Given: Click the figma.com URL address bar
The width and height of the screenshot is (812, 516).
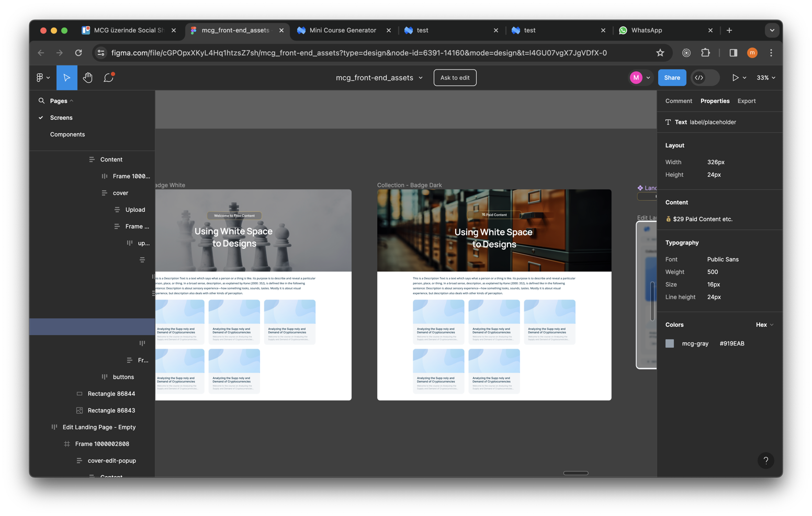Looking at the screenshot, I should 359,53.
